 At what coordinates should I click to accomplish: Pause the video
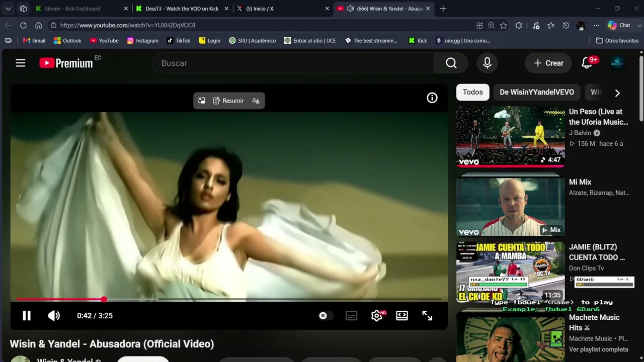(27, 316)
